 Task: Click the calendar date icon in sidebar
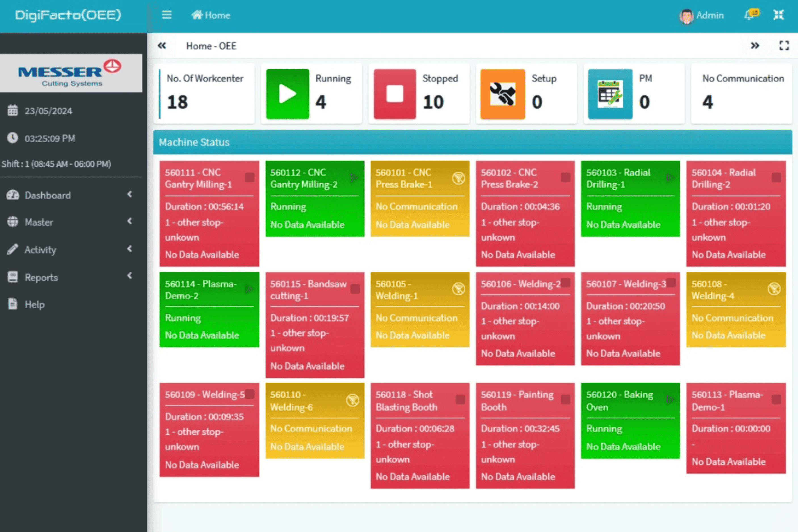pos(12,110)
